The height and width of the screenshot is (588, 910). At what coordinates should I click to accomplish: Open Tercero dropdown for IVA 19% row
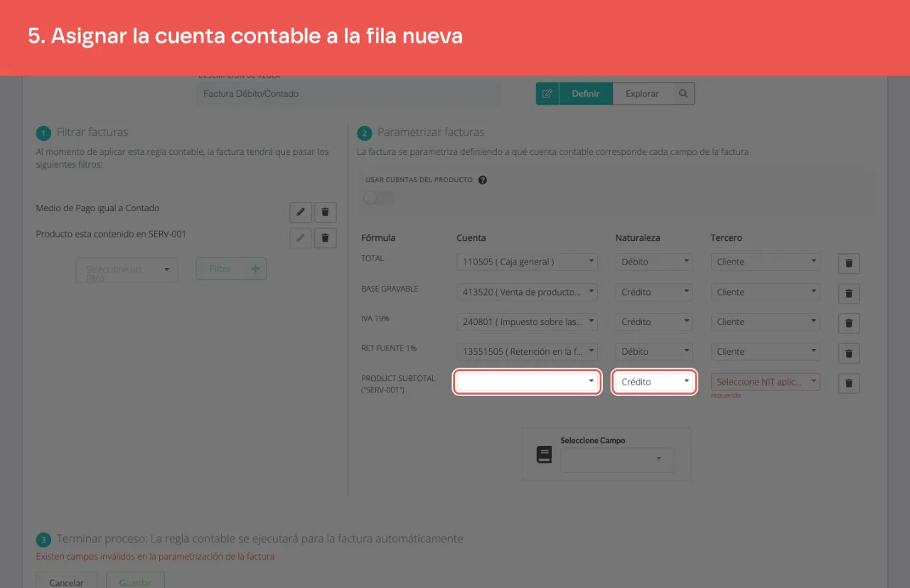coord(766,321)
